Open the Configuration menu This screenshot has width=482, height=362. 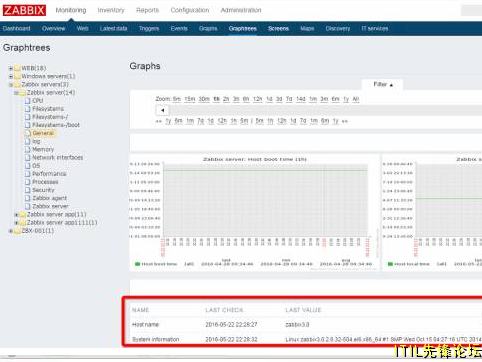click(190, 10)
